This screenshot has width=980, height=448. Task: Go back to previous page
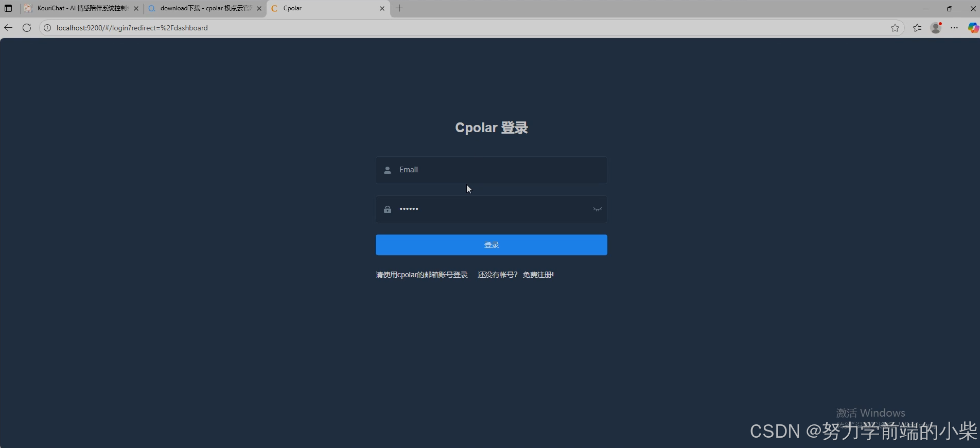coord(8,28)
